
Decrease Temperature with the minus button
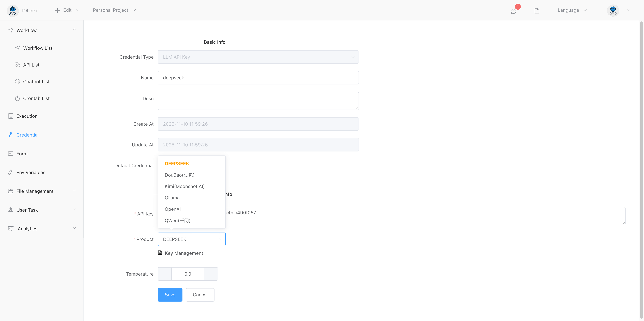(x=165, y=274)
